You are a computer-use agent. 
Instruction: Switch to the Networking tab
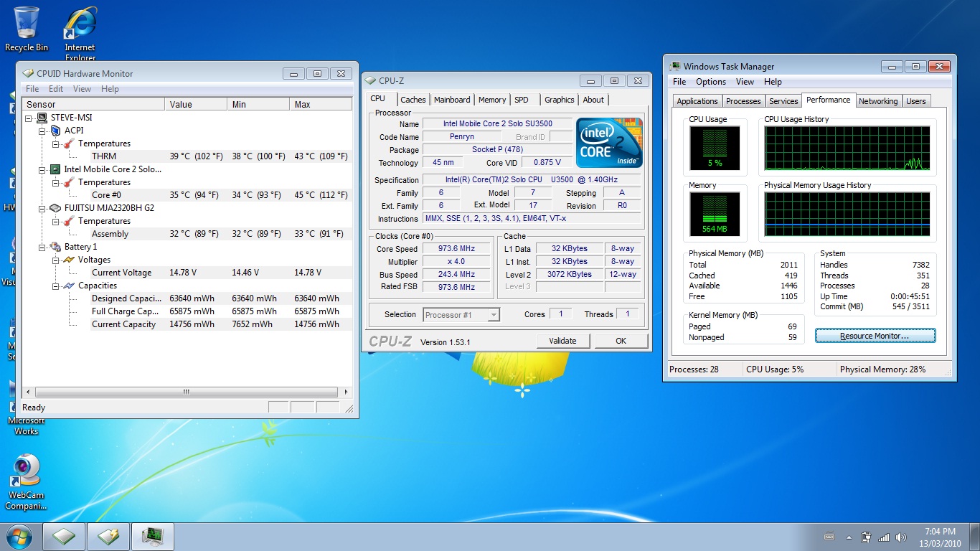pos(878,101)
